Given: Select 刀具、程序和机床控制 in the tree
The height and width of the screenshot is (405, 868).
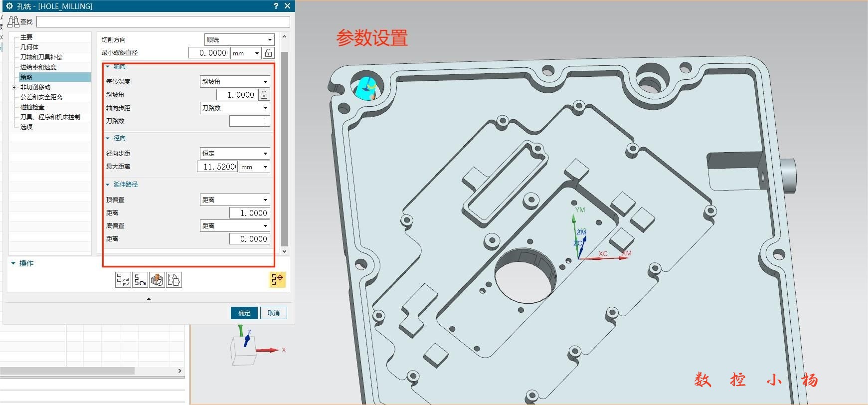Looking at the screenshot, I should (50, 117).
